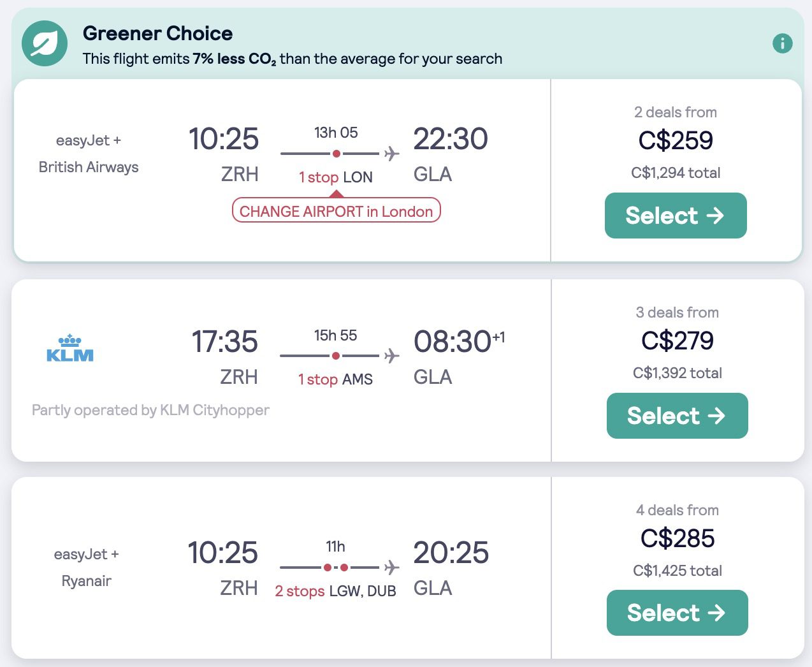Screen dimensions: 812x667
Task: Click airplane icon on easyJet Ryanair flight
Action: 391,567
